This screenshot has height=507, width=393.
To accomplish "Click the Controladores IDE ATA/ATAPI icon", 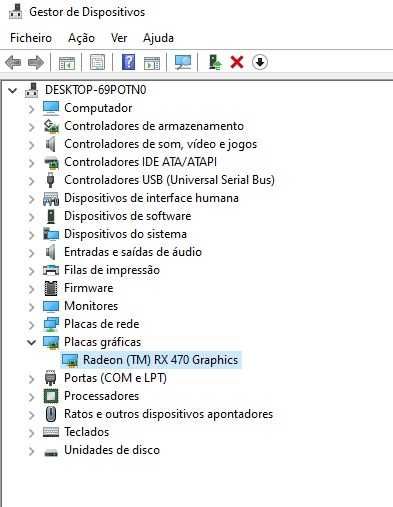I will coord(51,162).
